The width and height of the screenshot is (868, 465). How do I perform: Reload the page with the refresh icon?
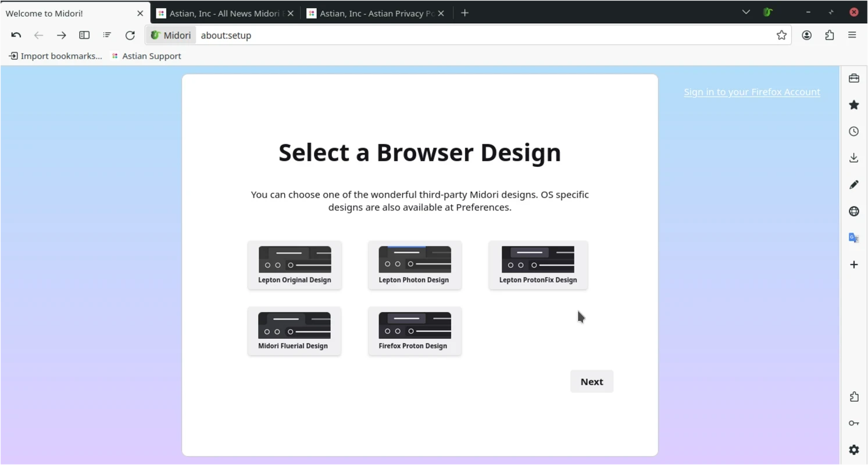[130, 35]
